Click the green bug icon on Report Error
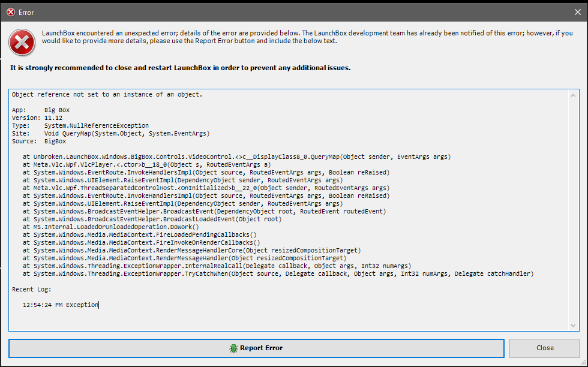 pos(233,348)
